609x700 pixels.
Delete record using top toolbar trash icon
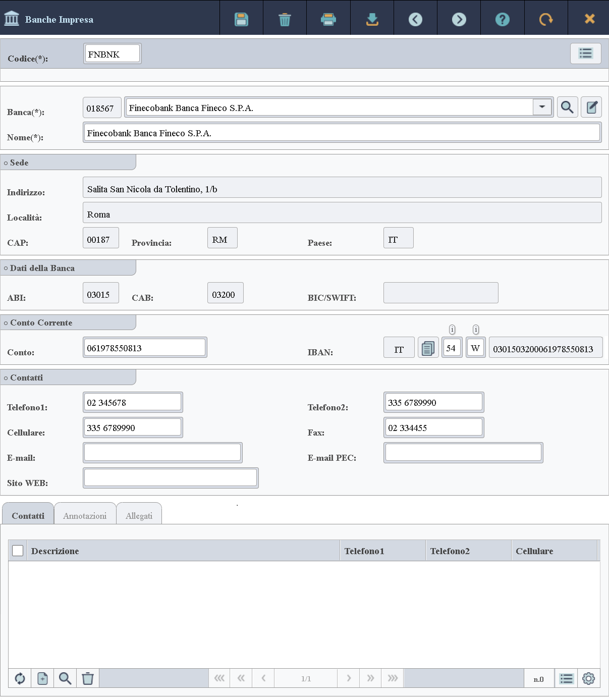[x=285, y=19]
